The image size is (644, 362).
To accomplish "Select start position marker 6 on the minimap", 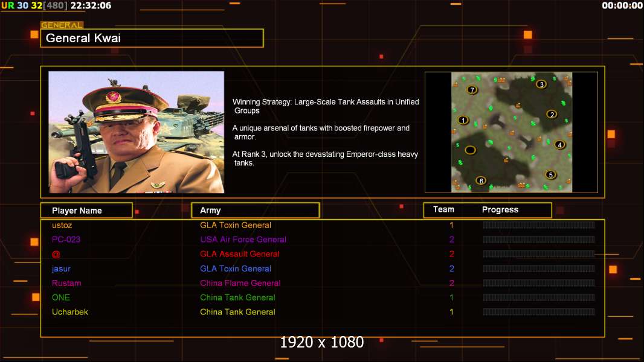I will tap(481, 180).
